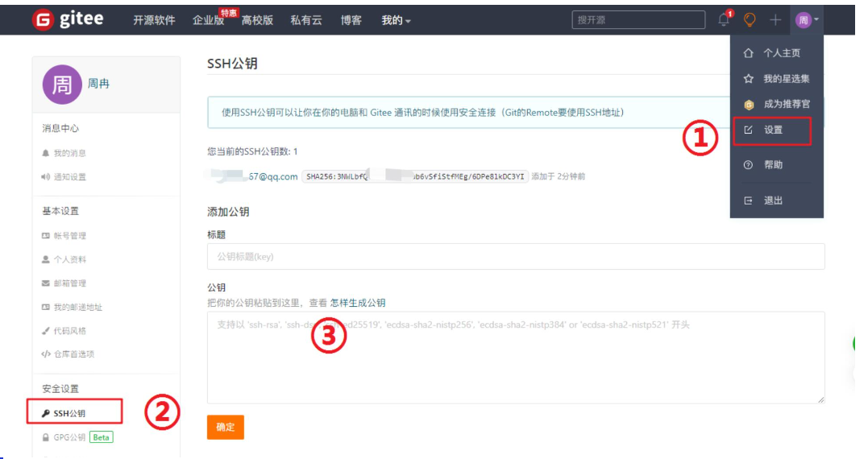Viewport: 868px width, 459px height.
Task: Select 设置 from the user menu
Action: pyautogui.click(x=772, y=130)
